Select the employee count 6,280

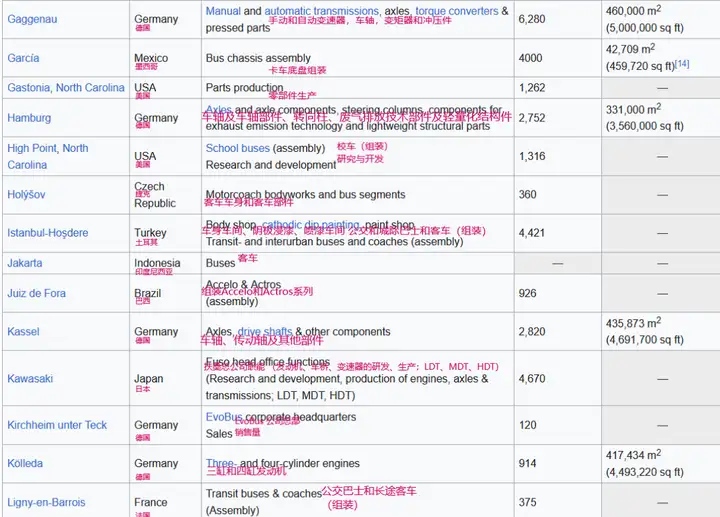point(532,19)
